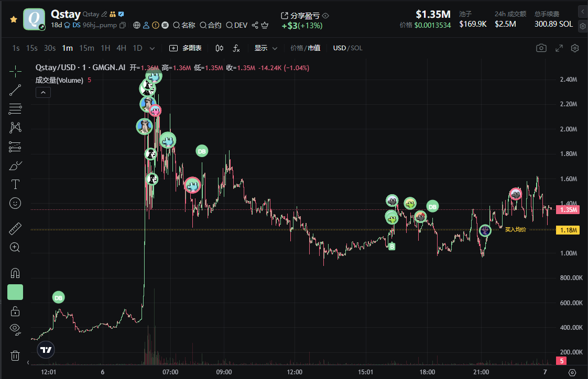Select the 1m timeframe
The width and height of the screenshot is (588, 379).
point(68,48)
